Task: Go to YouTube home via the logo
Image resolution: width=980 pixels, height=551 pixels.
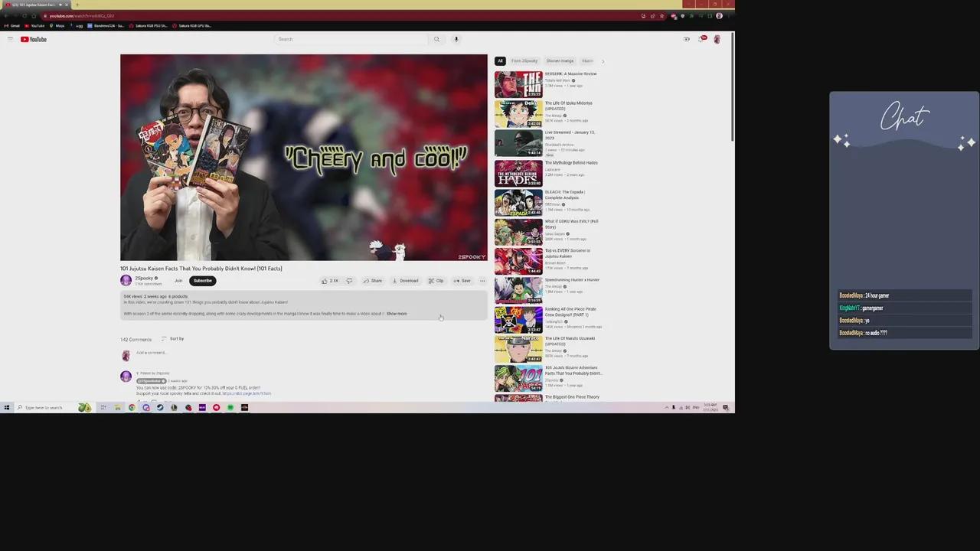Action: tap(34, 39)
